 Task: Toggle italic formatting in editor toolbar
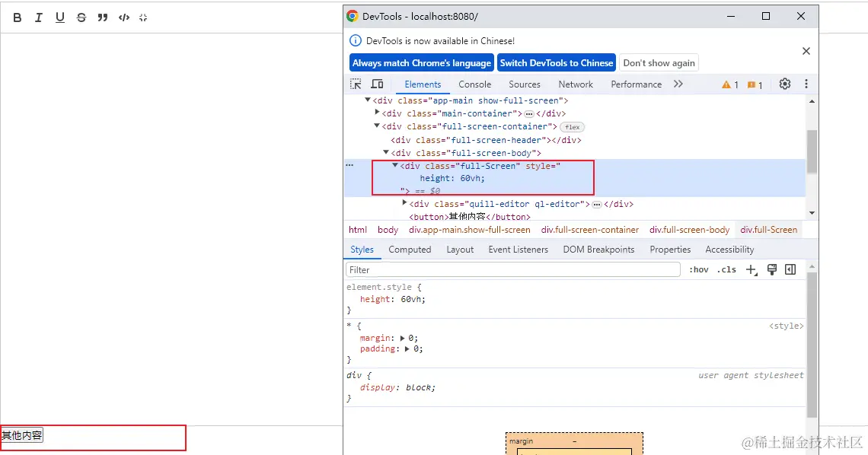(38, 17)
